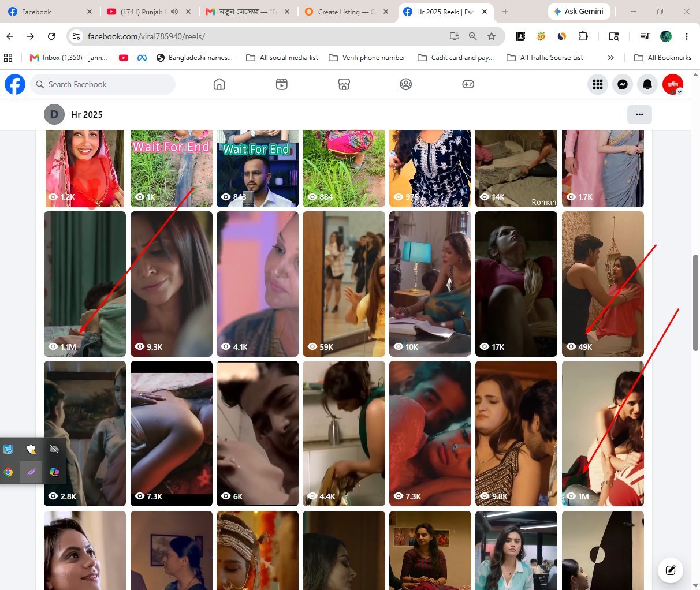Open the reel showing 843 views
This screenshot has height=590, width=700.
point(258,168)
